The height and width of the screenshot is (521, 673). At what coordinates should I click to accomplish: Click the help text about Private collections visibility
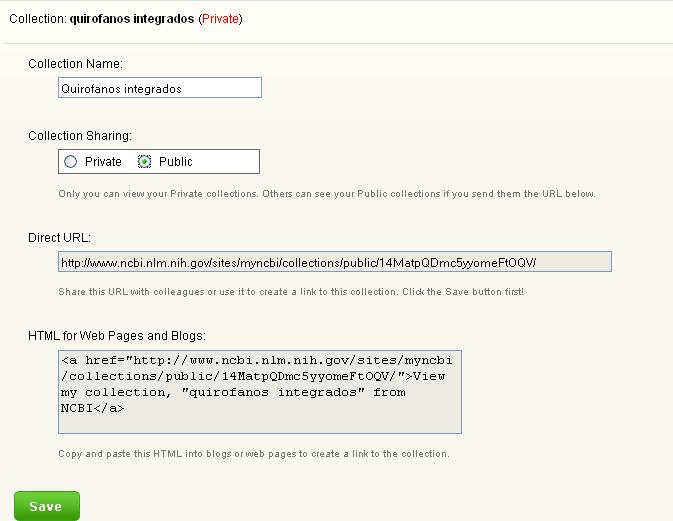(326, 194)
